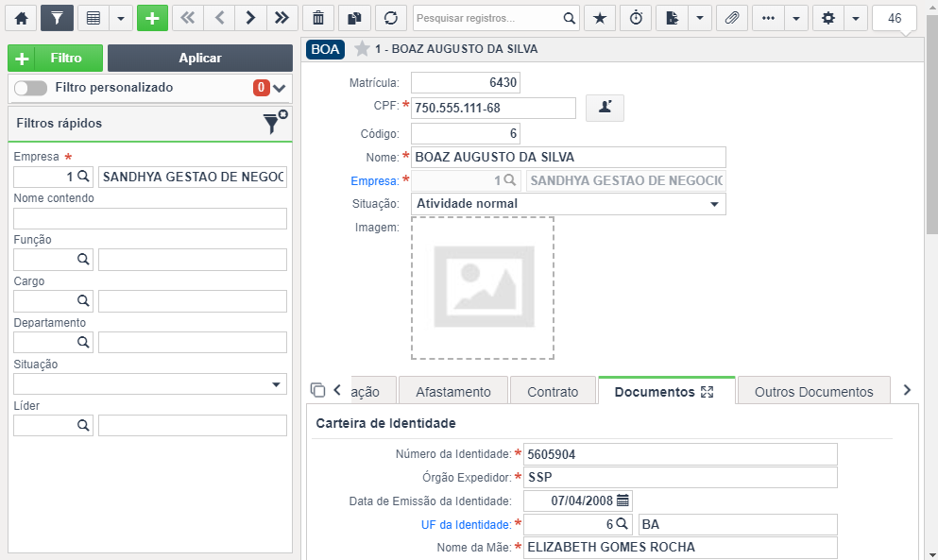Go to next record arrow

click(x=250, y=18)
